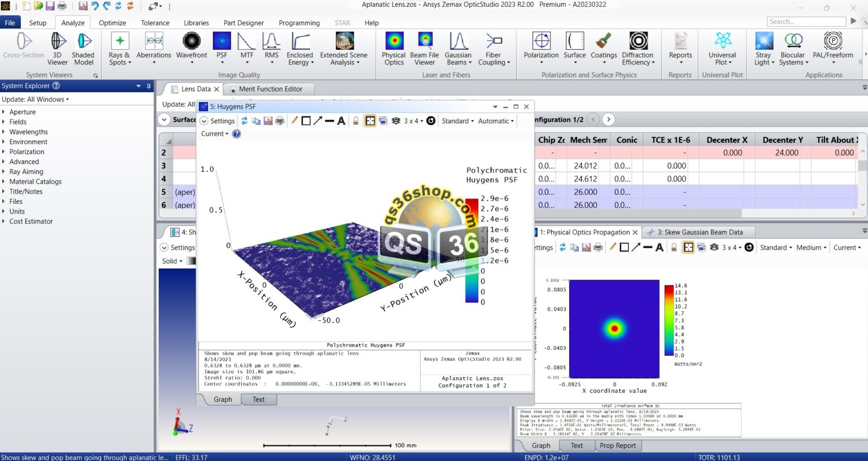This screenshot has height=461, width=868.
Task: Open Prop Report tab
Action: coord(618,446)
